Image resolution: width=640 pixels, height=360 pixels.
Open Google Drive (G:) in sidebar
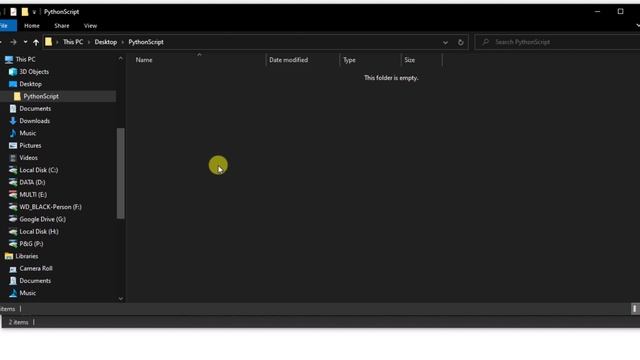pos(42,219)
